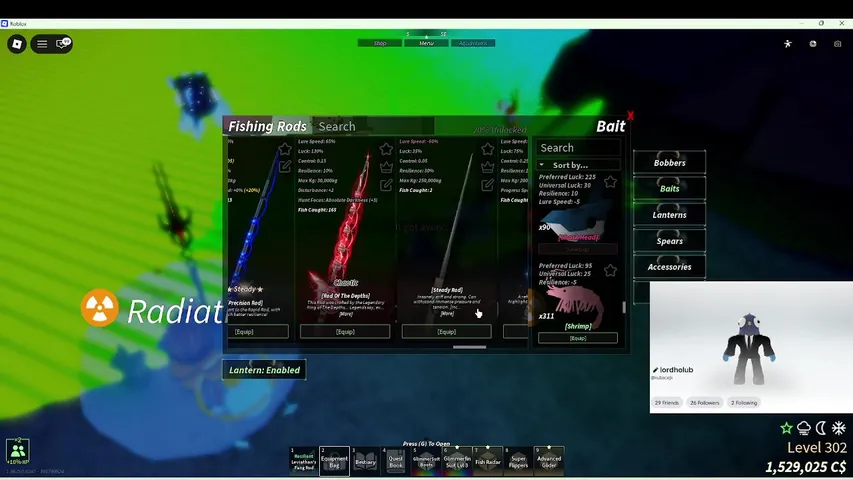Click the edit pencil on Precision Rod

point(285,167)
